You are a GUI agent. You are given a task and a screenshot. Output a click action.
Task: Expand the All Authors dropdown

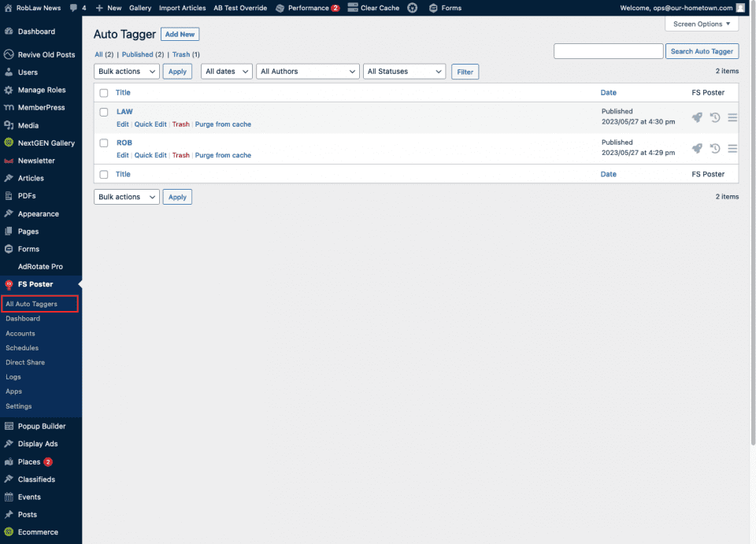point(308,72)
